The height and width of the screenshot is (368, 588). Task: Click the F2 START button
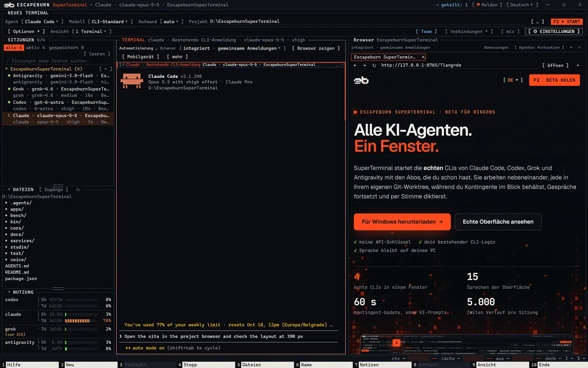click(x=567, y=22)
